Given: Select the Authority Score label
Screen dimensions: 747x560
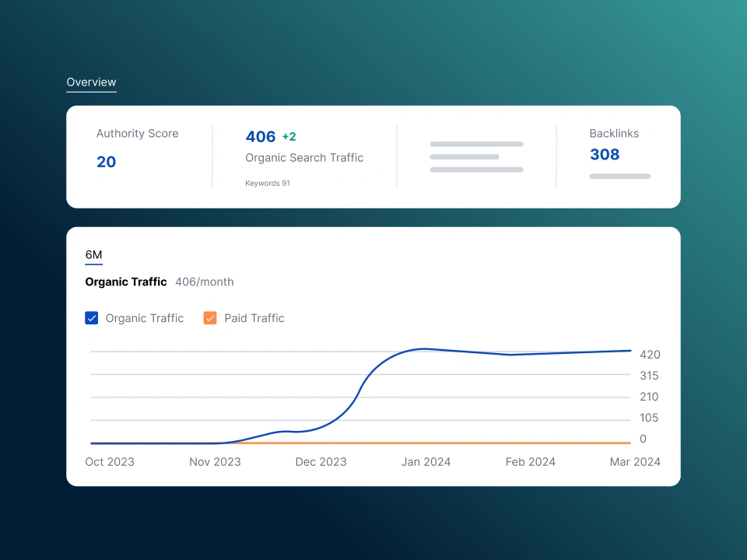Looking at the screenshot, I should pos(137,134).
